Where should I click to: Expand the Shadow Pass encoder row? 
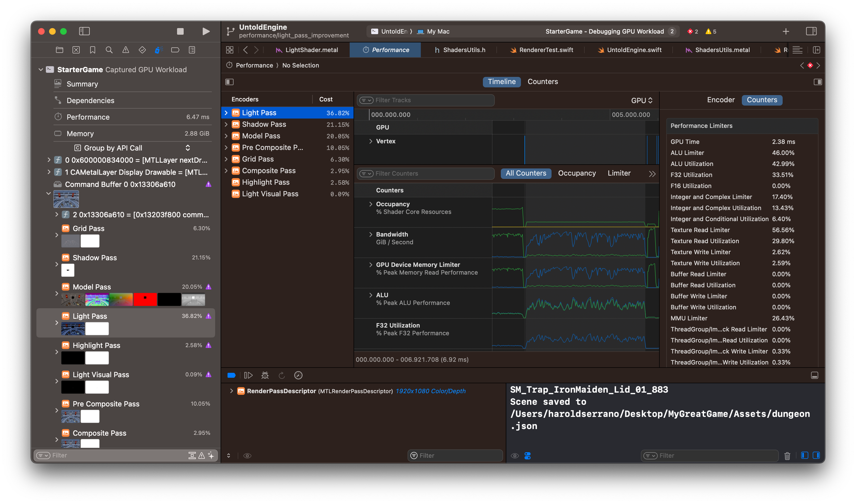coord(226,124)
